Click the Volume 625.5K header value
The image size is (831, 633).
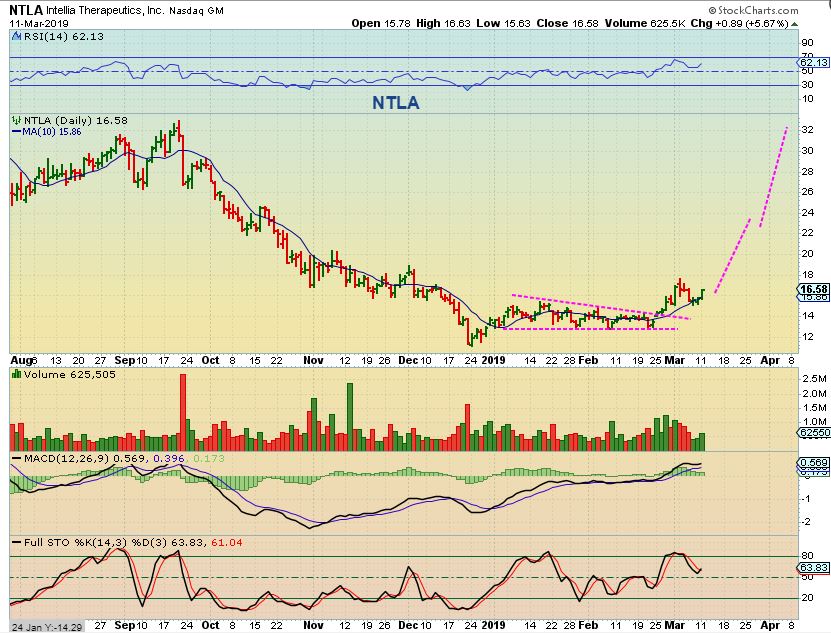pos(645,23)
